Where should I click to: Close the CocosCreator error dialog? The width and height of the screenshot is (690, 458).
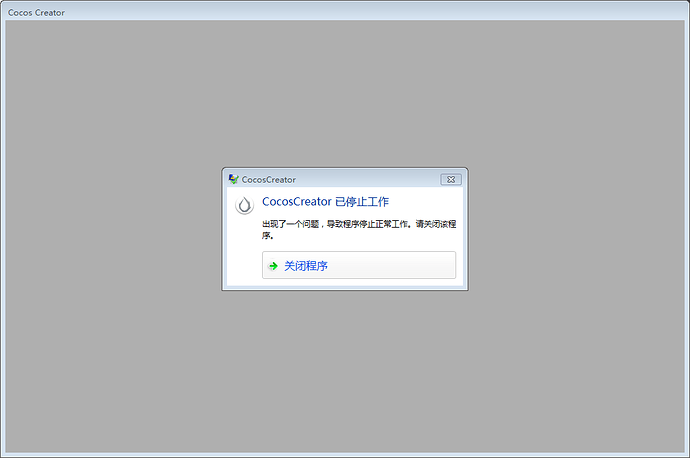pyautogui.click(x=451, y=180)
